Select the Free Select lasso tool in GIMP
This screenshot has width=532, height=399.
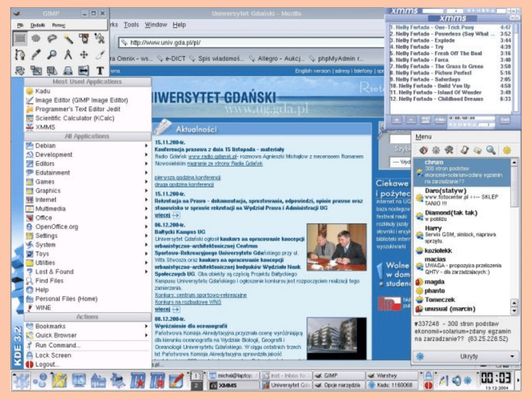click(x=52, y=38)
